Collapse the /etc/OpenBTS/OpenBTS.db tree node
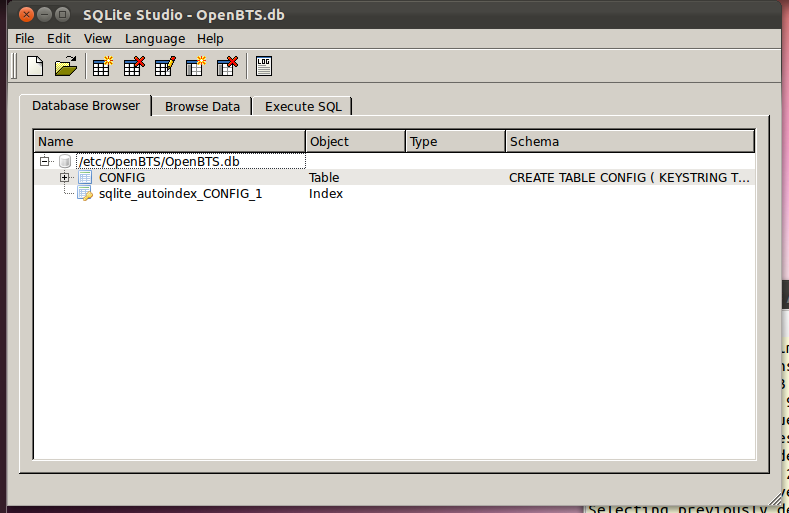Image resolution: width=789 pixels, height=513 pixels. click(x=44, y=161)
